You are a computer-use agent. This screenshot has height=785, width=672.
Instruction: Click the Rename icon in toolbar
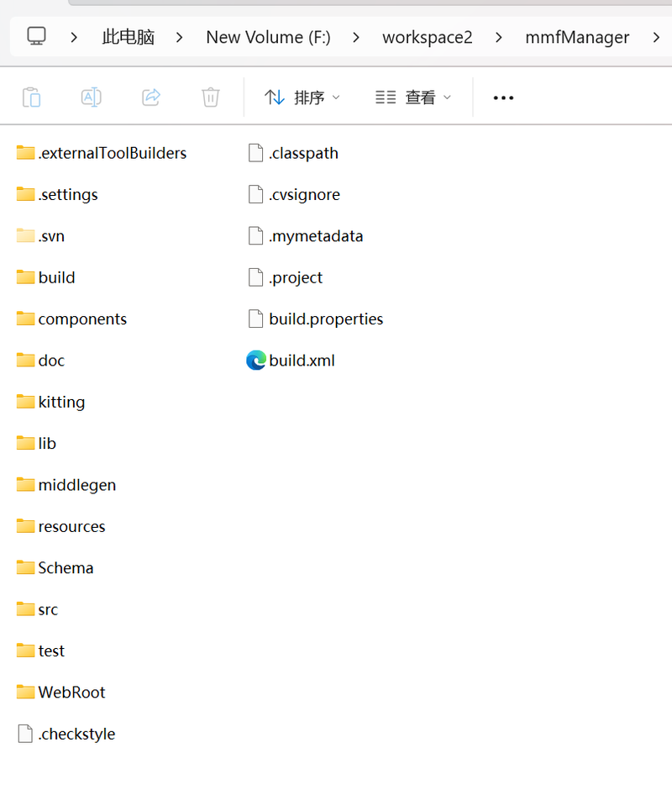click(x=91, y=97)
